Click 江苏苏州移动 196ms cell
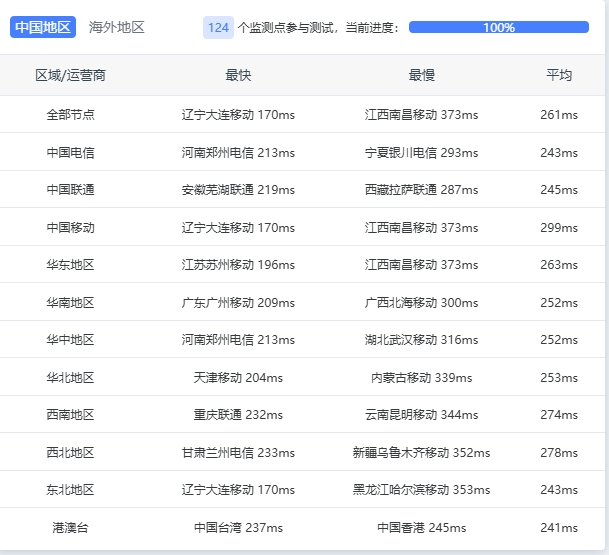The width and height of the screenshot is (609, 555). (x=238, y=264)
